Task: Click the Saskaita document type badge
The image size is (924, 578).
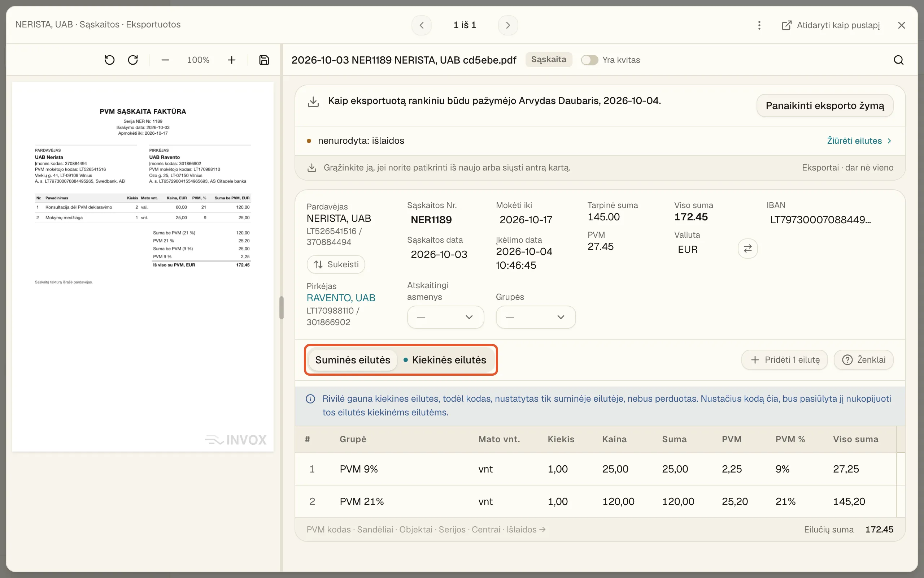Action: pos(549,60)
